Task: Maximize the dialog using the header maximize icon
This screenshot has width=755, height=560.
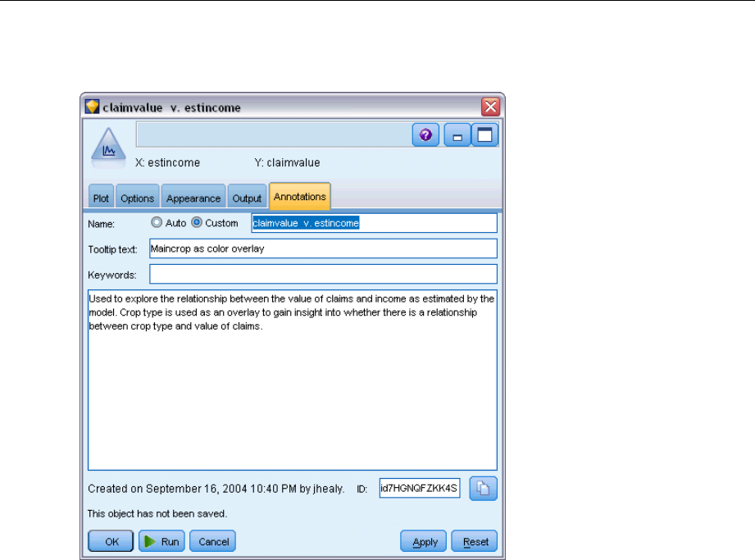Action: [x=484, y=135]
